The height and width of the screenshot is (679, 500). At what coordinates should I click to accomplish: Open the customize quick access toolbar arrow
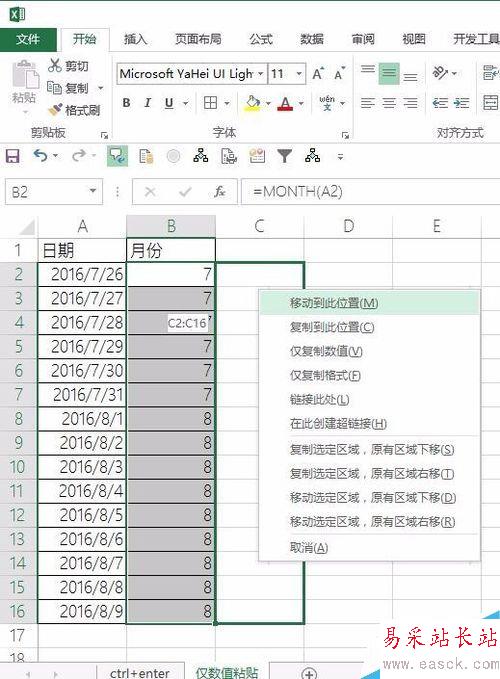coord(341,157)
